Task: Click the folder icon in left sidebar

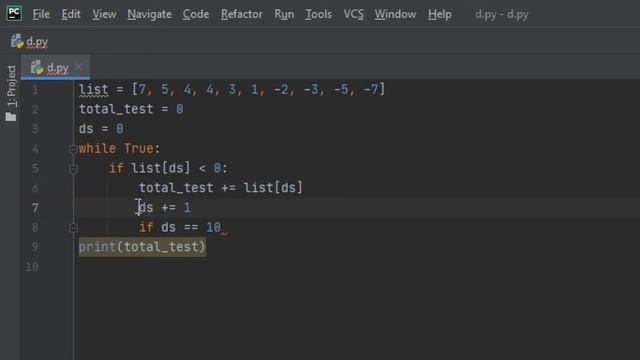Action: click(11, 118)
